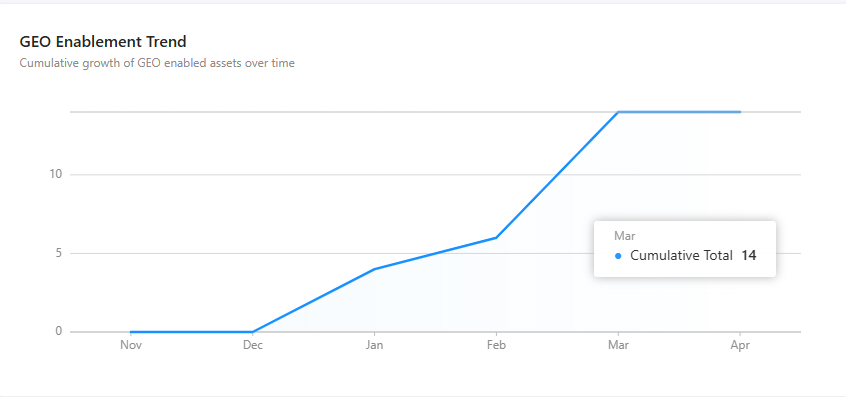846x397 pixels.
Task: Click the Nov label on x-axis
Action: (x=131, y=345)
